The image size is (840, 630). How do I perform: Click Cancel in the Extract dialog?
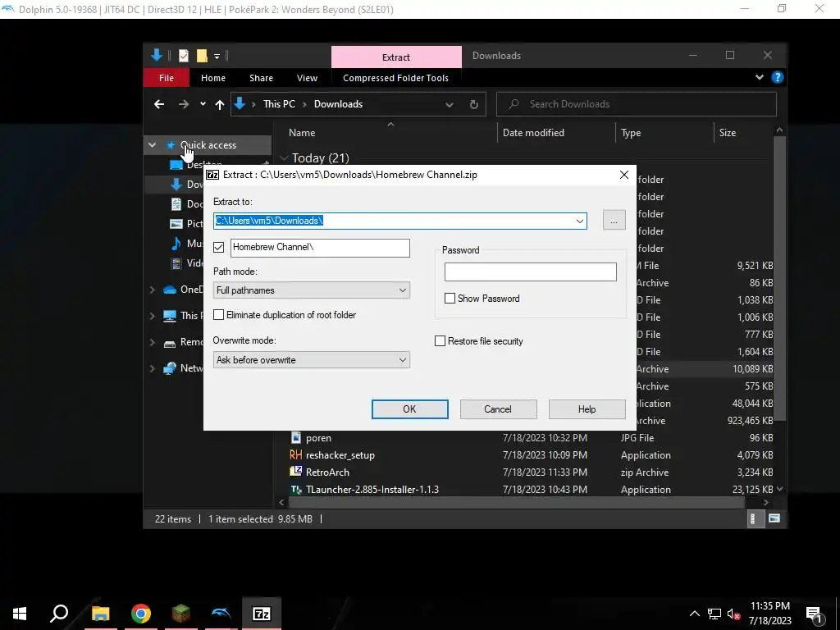(x=498, y=409)
